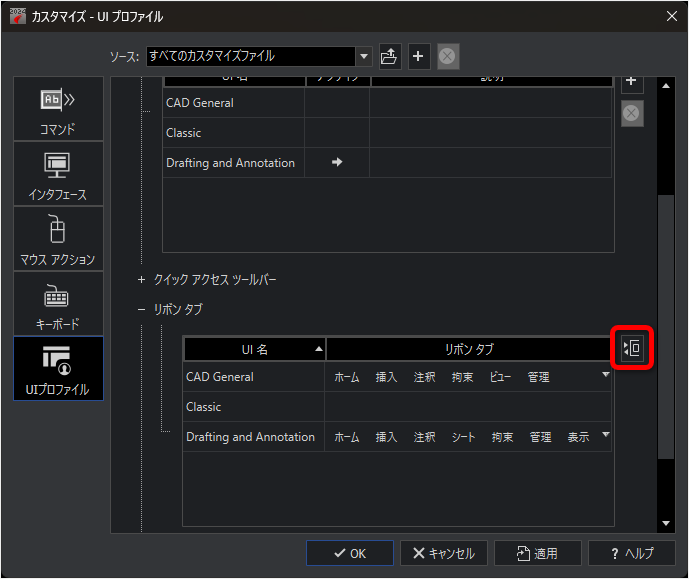The image size is (689, 579).
Task: Click シート in Drafting and Annotation row
Action: (464, 437)
